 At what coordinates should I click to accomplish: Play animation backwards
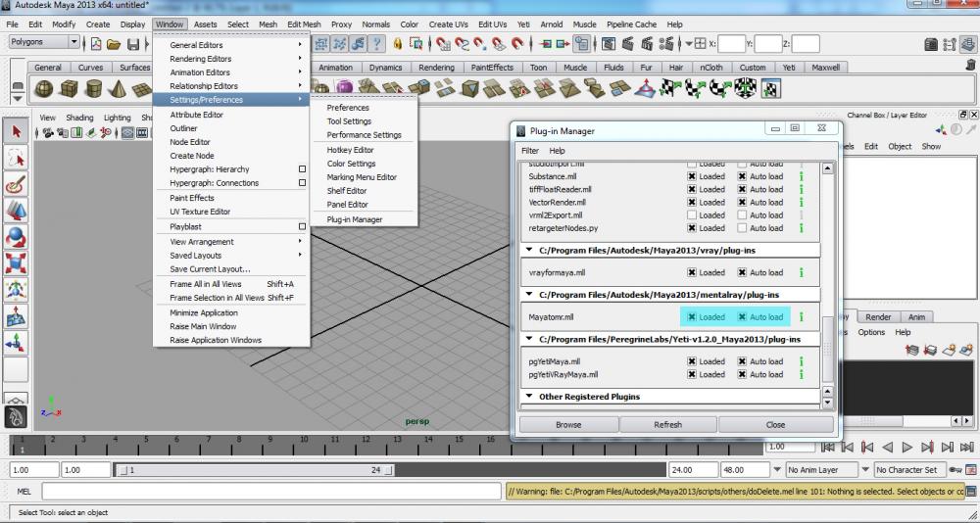[x=888, y=447]
